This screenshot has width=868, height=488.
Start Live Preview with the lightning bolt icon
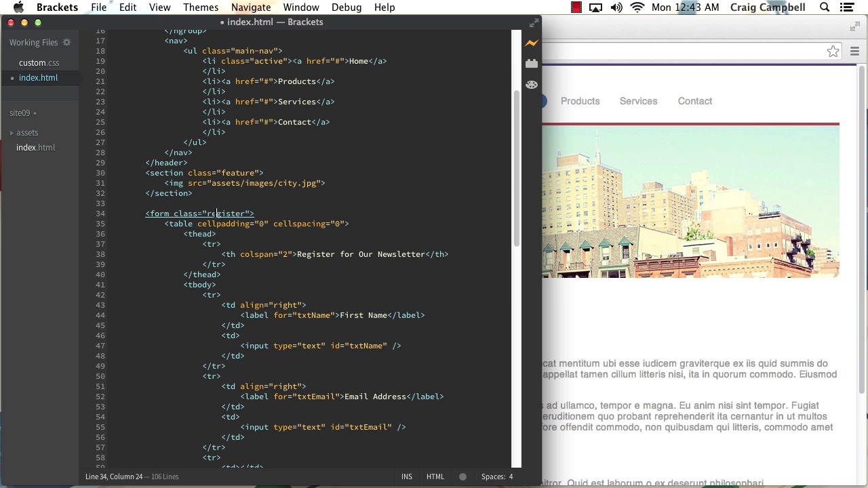pos(532,43)
